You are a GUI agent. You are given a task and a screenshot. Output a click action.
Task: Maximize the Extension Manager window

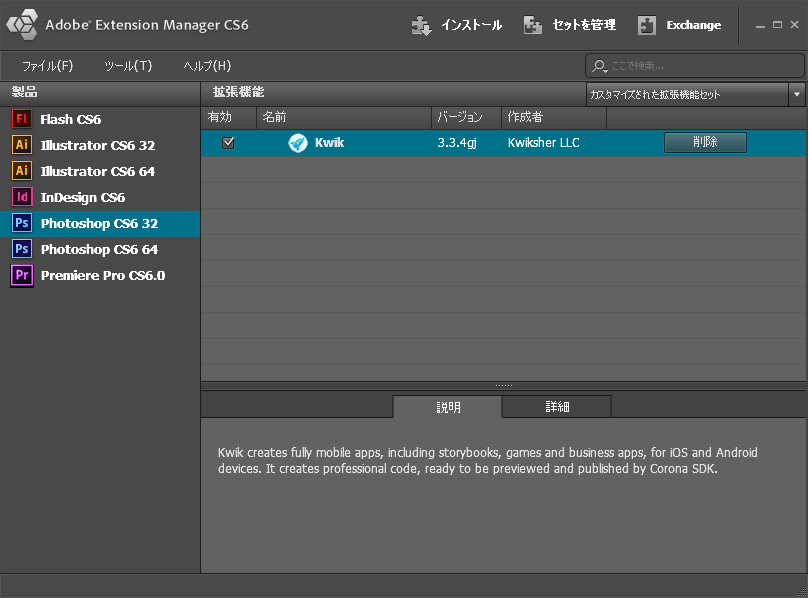pos(778,24)
